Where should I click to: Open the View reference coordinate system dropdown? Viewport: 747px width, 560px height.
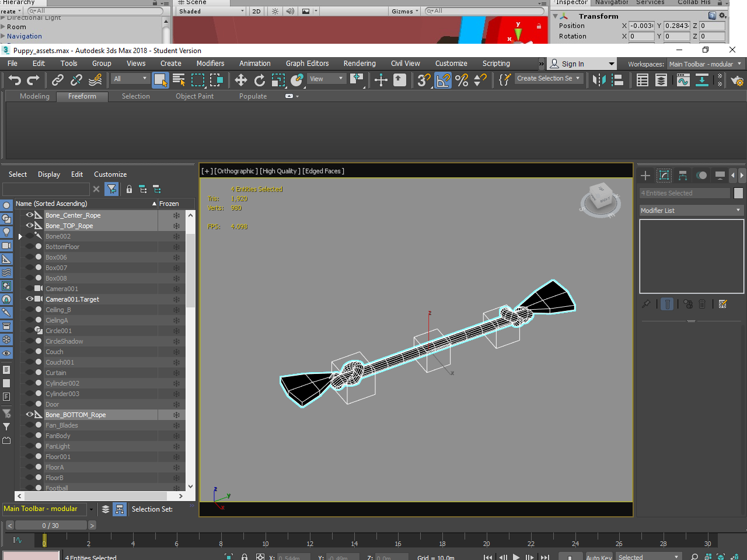click(327, 78)
